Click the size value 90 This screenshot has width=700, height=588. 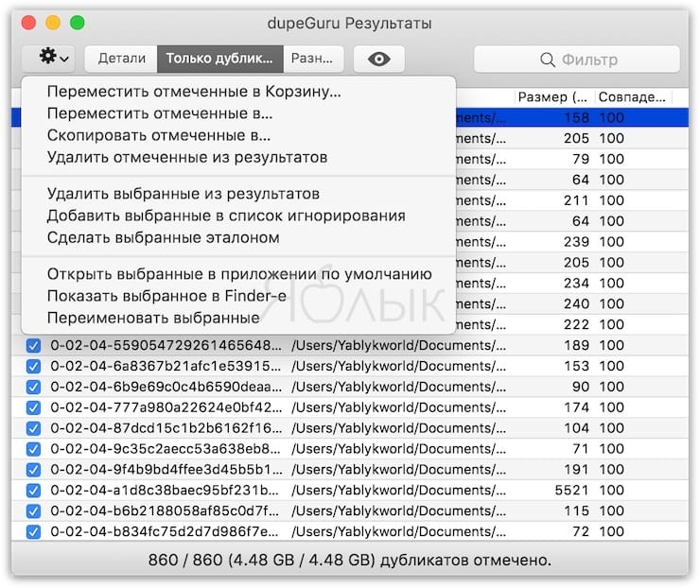coord(581,387)
